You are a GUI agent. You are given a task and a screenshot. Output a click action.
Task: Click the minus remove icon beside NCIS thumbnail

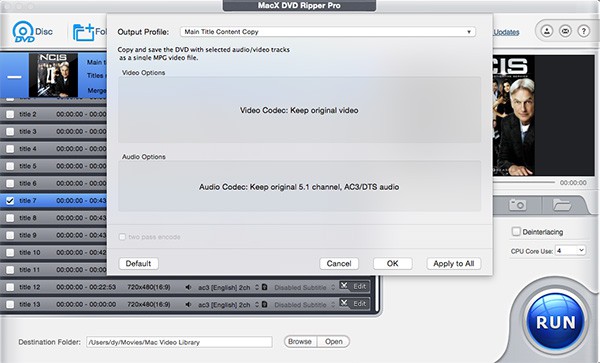point(14,77)
